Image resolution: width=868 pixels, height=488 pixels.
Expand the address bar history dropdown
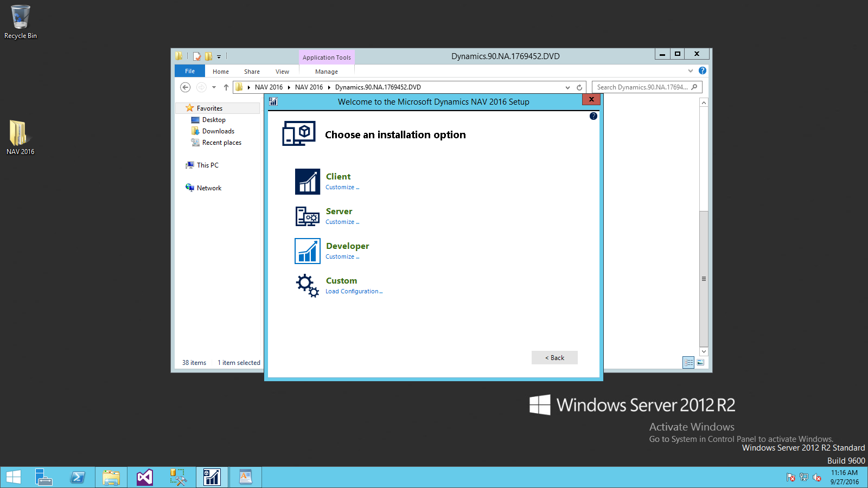[567, 87]
